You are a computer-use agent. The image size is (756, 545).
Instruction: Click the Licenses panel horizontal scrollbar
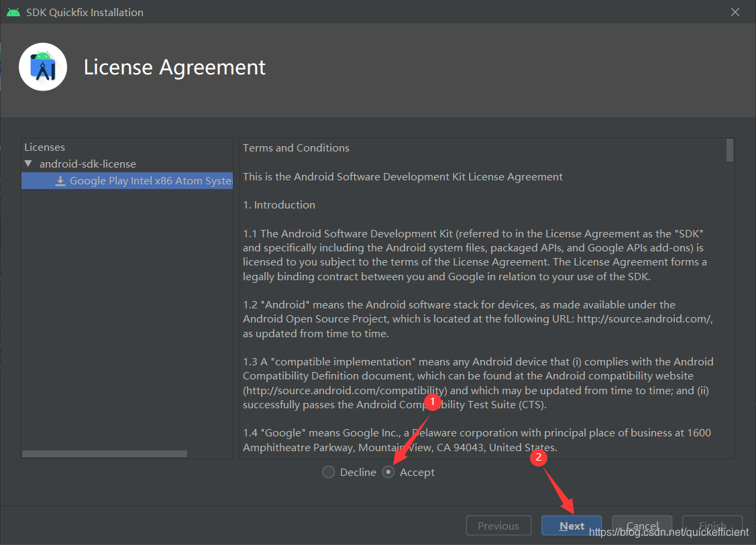pos(105,454)
